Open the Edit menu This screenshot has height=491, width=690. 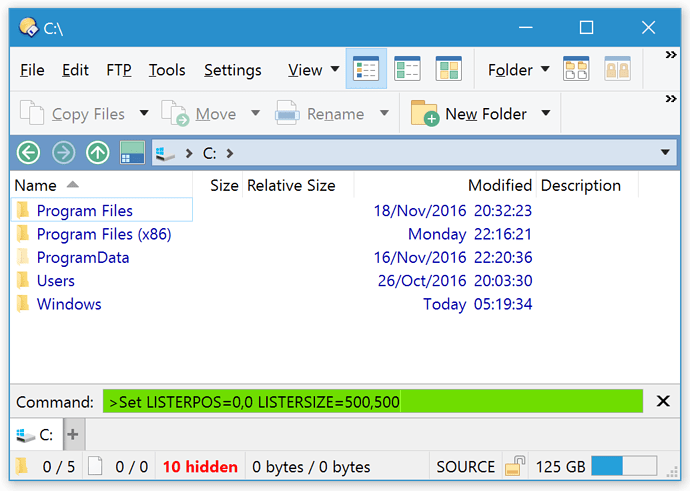tap(75, 70)
